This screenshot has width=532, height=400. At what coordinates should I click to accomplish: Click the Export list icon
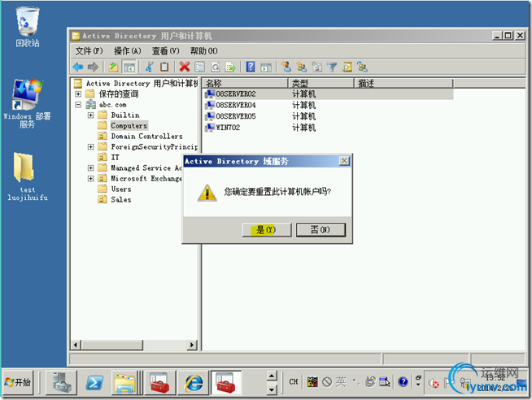point(230,67)
